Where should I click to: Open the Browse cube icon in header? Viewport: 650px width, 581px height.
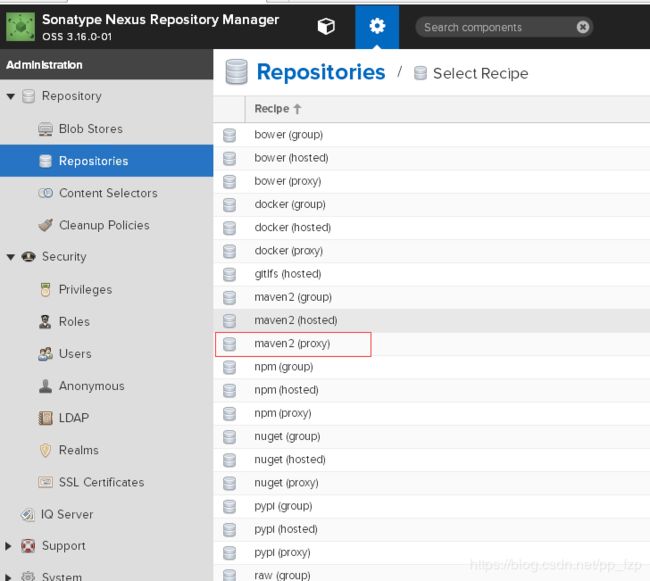326,27
